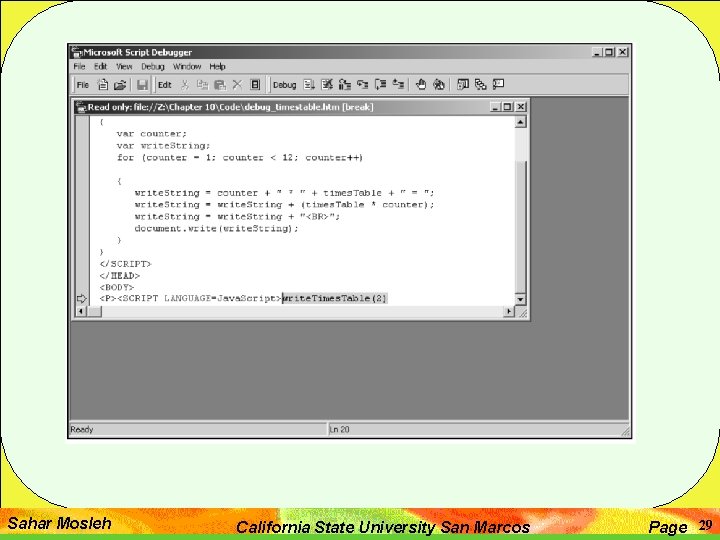Image resolution: width=720 pixels, height=540 pixels.
Task: Maximize the debug_timestable.htm document window
Action: point(507,107)
